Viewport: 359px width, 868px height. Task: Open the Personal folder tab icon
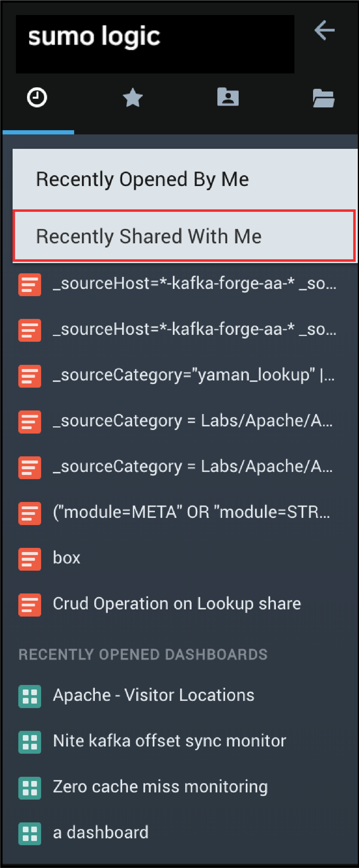click(x=228, y=98)
